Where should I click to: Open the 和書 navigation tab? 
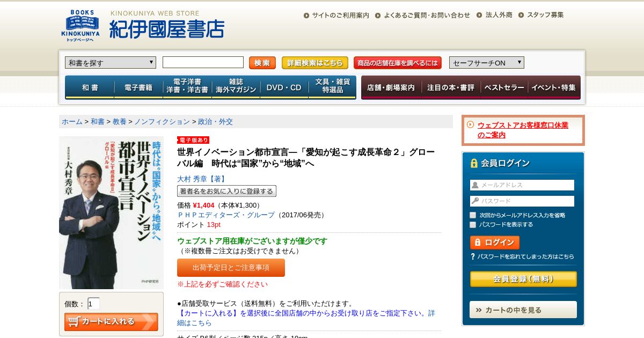click(90, 87)
